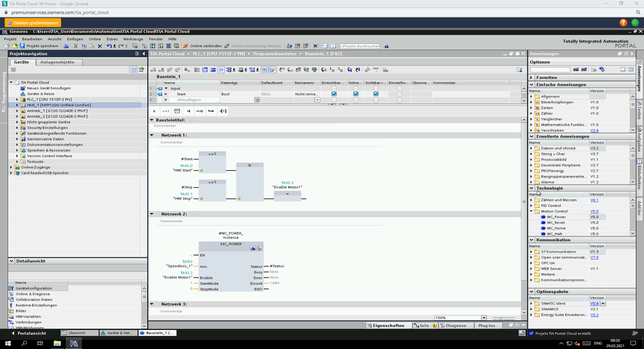Viewport: 644px width, 349px height.
Task: Check Einstellwert checkbox for Start row
Action: pyautogui.click(x=399, y=94)
